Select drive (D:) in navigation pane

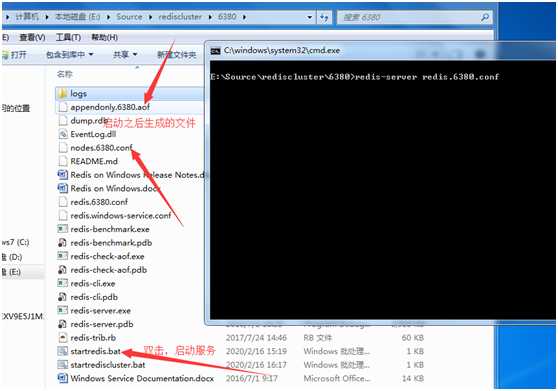pos(12,257)
